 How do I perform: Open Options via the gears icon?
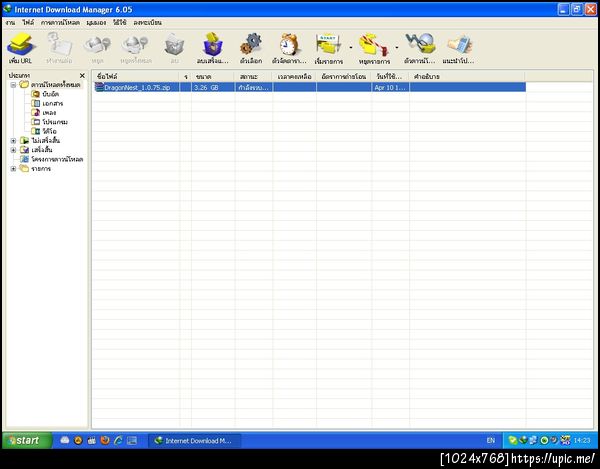click(x=251, y=48)
